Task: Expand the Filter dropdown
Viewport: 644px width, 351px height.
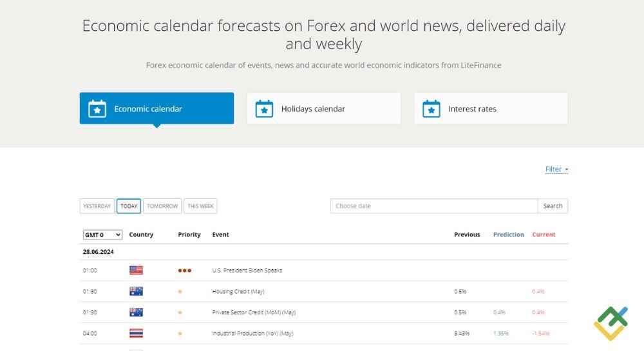Action: [x=556, y=169]
